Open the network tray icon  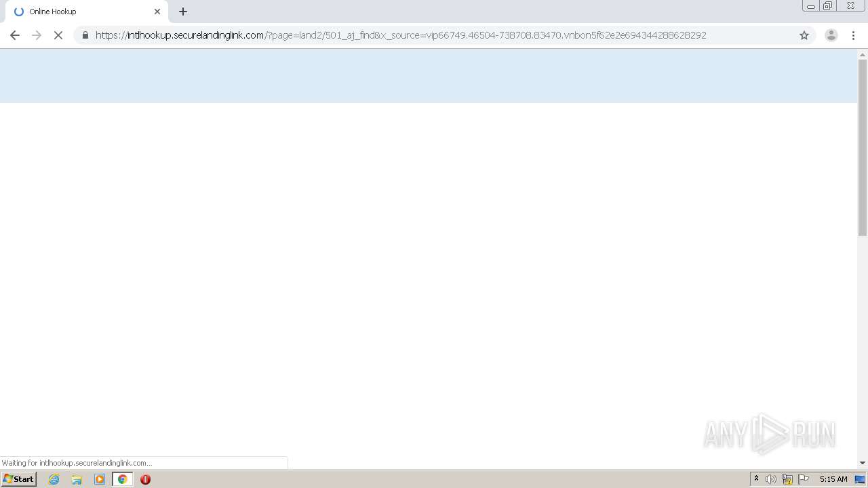pyautogui.click(x=787, y=479)
